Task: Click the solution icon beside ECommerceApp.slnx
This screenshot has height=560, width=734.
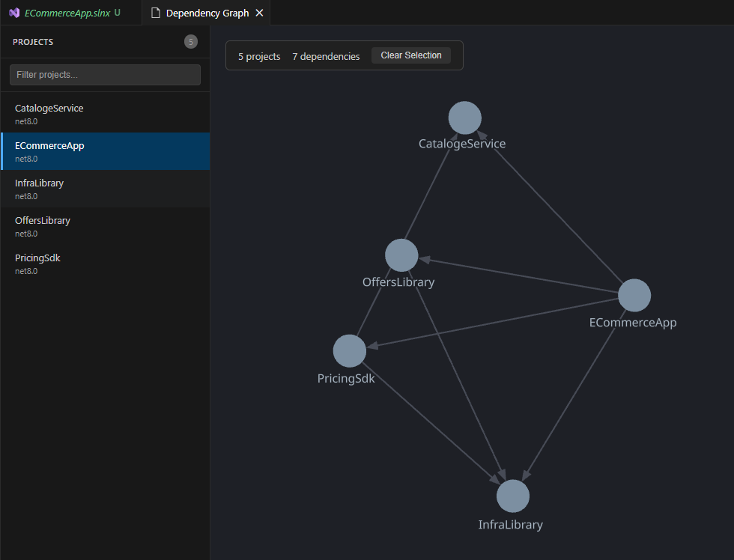Action: [15, 12]
